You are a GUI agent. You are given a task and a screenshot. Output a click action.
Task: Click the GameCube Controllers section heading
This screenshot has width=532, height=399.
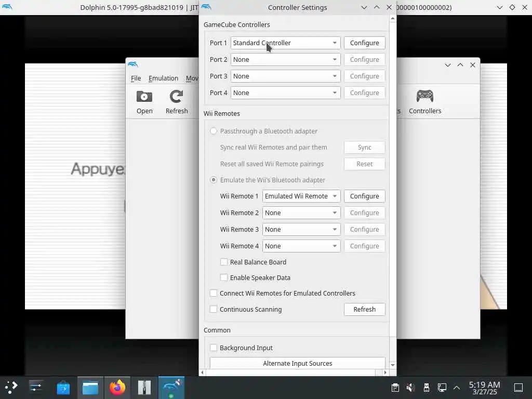pos(237,25)
